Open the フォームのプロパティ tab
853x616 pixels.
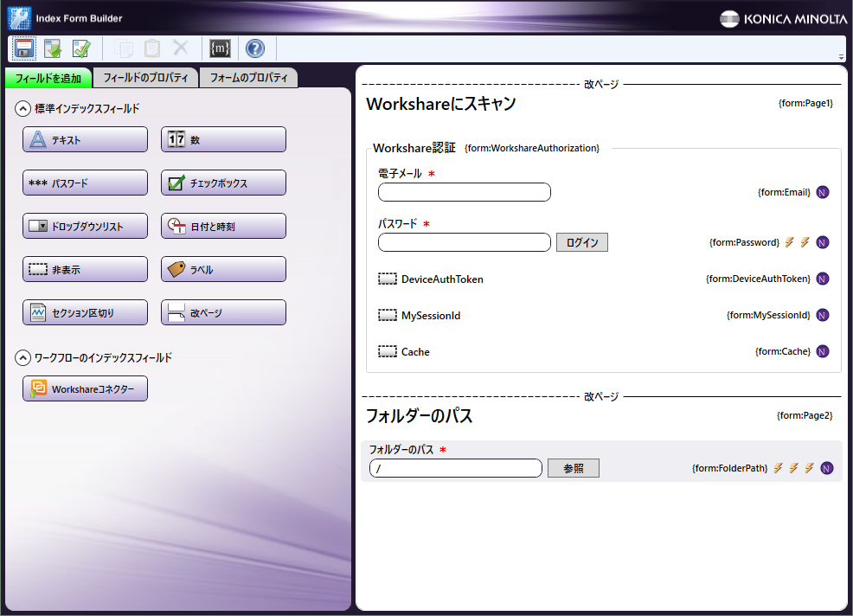pyautogui.click(x=249, y=78)
